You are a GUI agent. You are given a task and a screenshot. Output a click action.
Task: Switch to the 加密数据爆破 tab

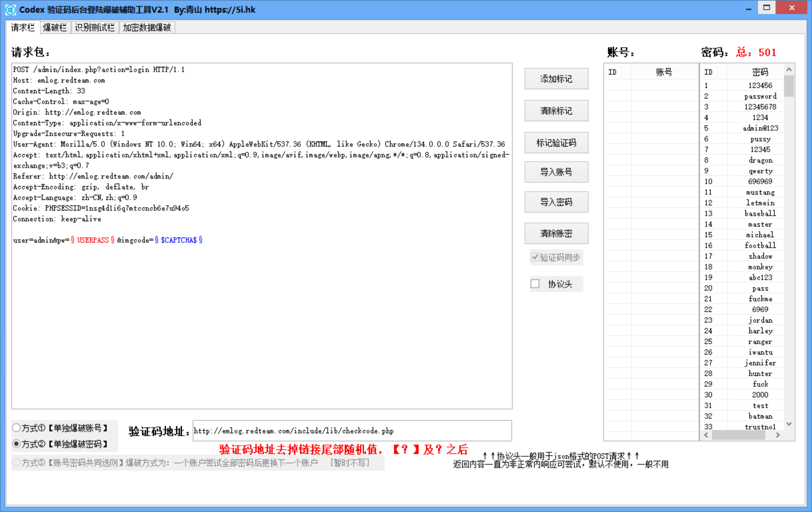click(x=147, y=28)
